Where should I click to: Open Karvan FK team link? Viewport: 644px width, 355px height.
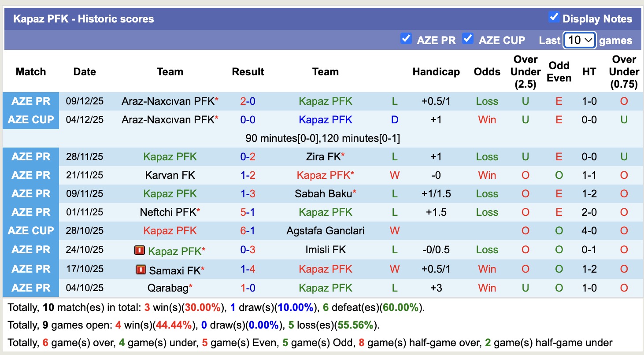click(x=170, y=175)
